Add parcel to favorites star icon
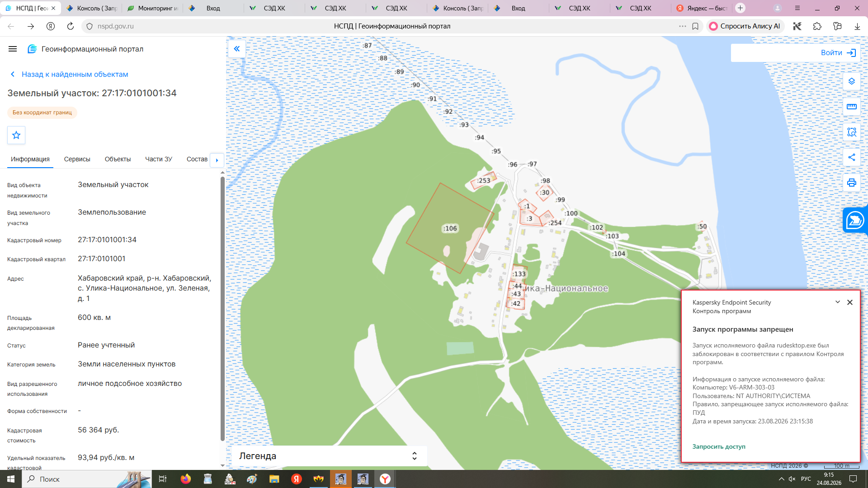Image resolution: width=868 pixels, height=488 pixels. click(16, 135)
